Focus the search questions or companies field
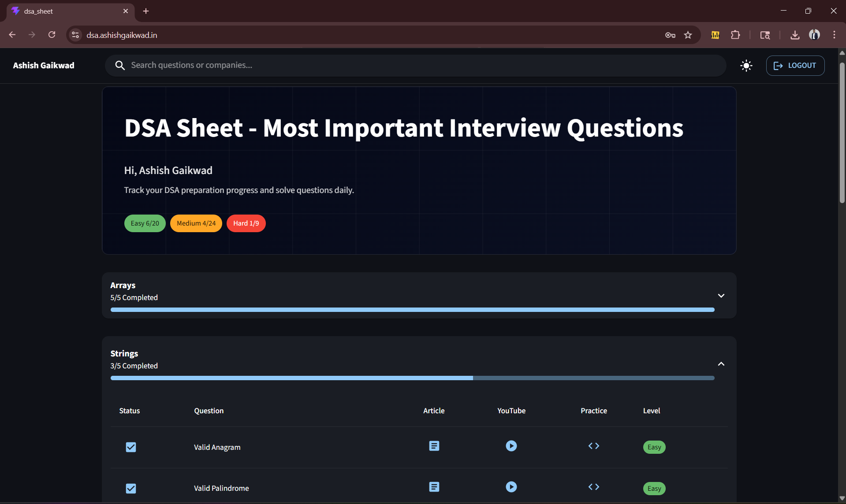 point(415,65)
